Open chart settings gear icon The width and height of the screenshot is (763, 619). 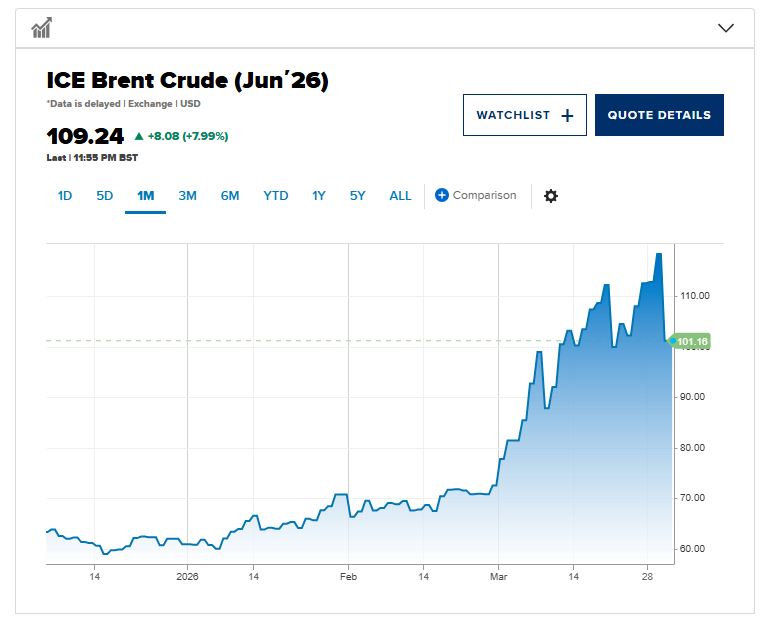550,196
